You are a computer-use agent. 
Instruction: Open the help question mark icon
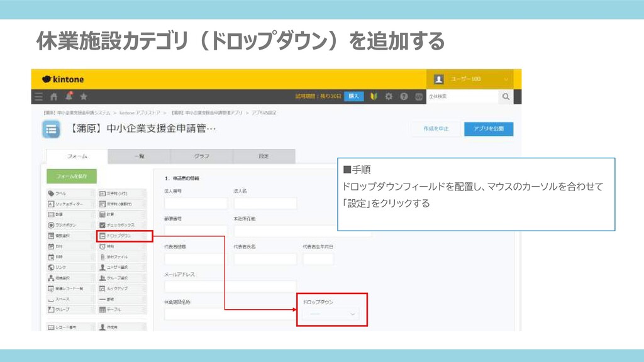[404, 96]
